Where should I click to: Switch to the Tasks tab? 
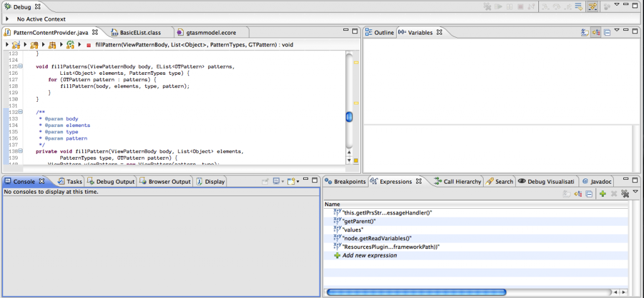[x=70, y=182]
